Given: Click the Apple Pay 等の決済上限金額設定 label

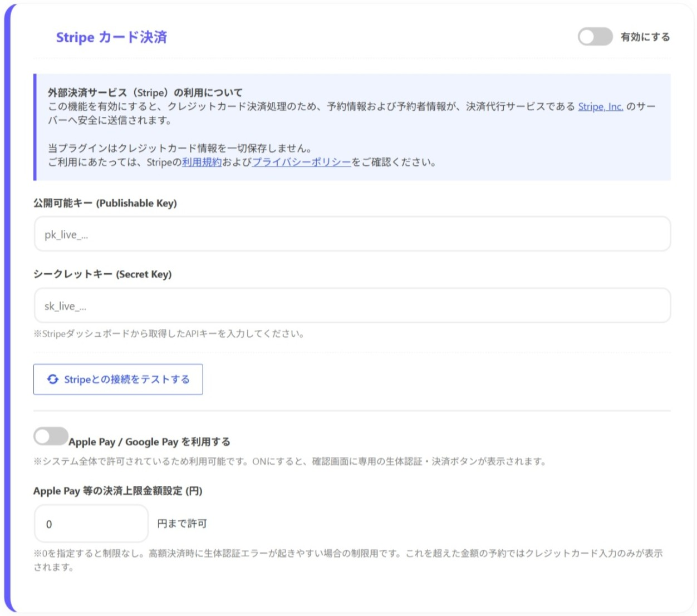Looking at the screenshot, I should pos(118,491).
